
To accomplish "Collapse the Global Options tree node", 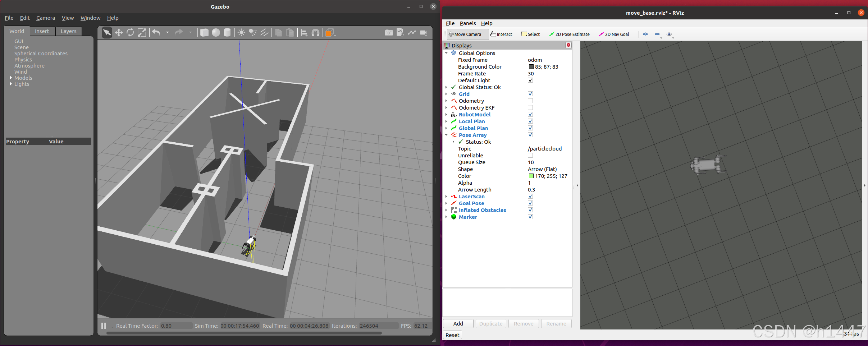I will [x=447, y=53].
